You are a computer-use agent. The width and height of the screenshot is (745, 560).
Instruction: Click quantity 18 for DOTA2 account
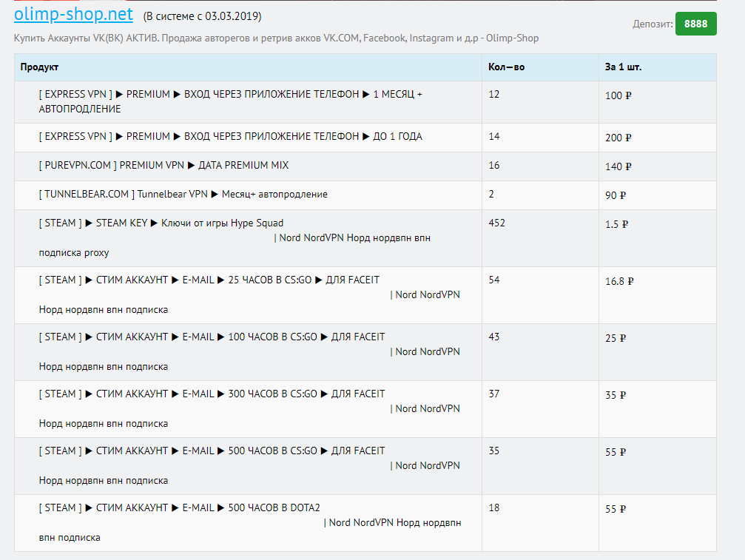pos(493,508)
